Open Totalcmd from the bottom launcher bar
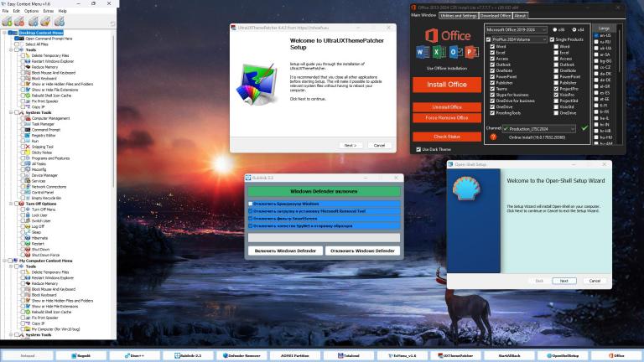The image size is (644, 362). click(349, 355)
